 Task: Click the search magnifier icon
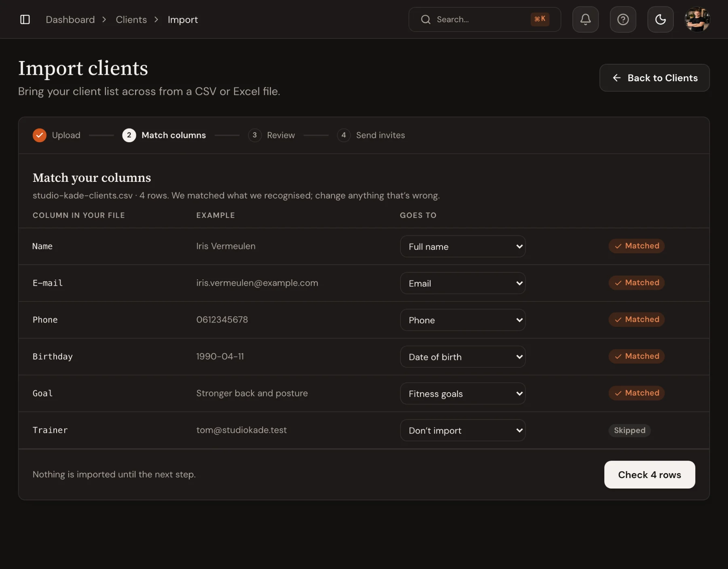pyautogui.click(x=425, y=19)
